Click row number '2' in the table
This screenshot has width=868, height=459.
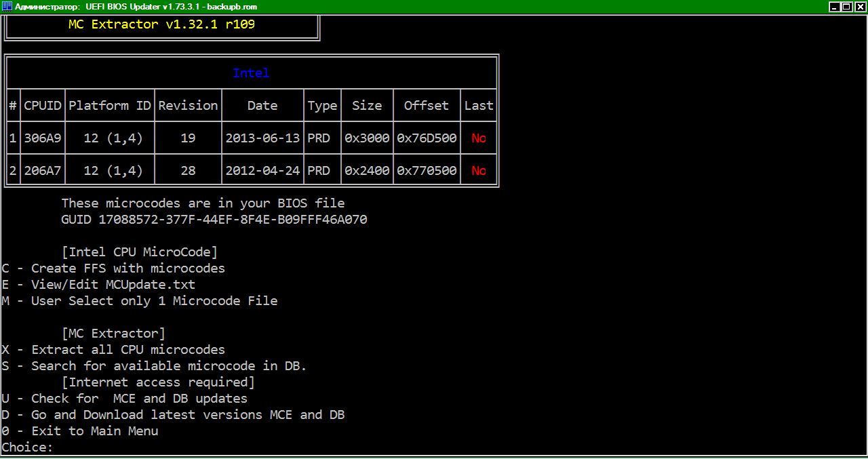pos(12,171)
